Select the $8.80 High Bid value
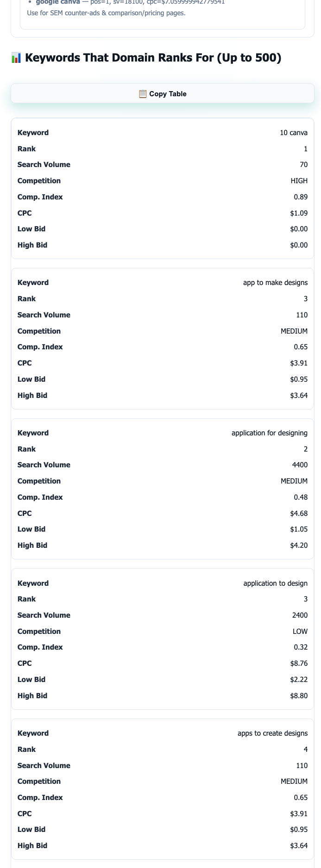Viewport: 321px width, 868px height. (299, 696)
